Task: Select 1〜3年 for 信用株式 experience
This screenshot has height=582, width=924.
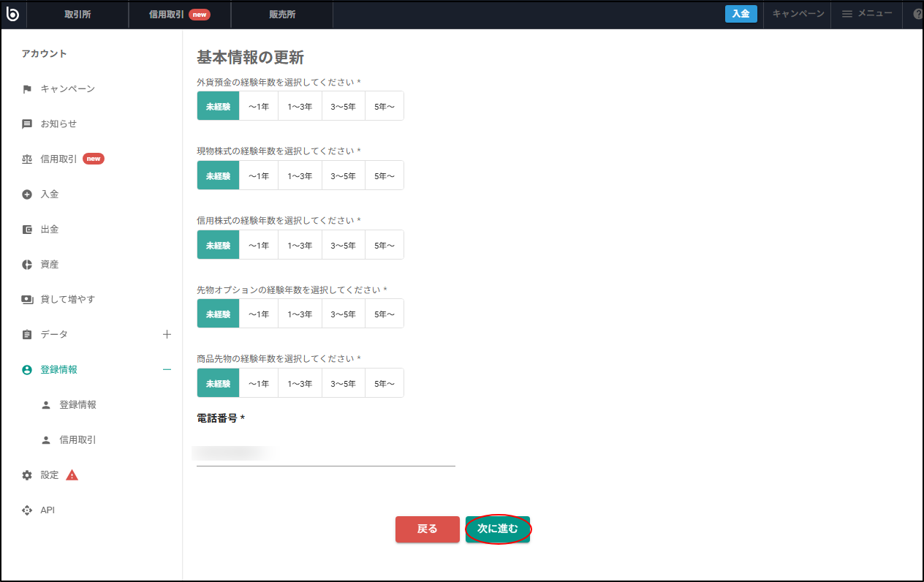Action: [300, 245]
